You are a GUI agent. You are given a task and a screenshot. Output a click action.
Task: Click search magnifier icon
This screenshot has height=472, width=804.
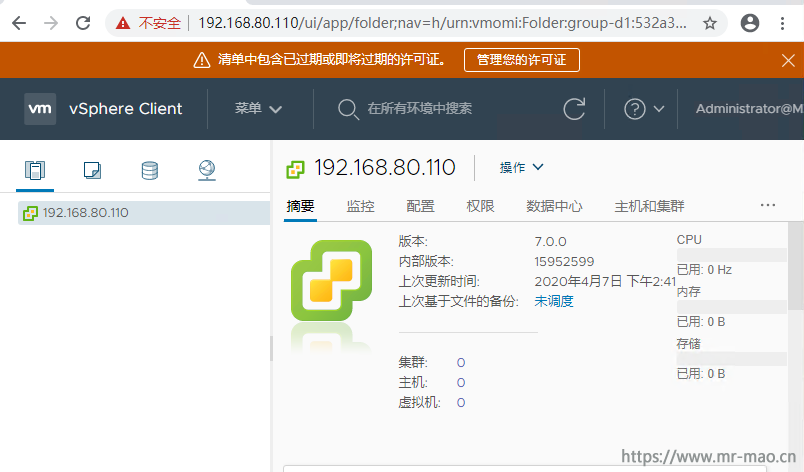coord(348,109)
